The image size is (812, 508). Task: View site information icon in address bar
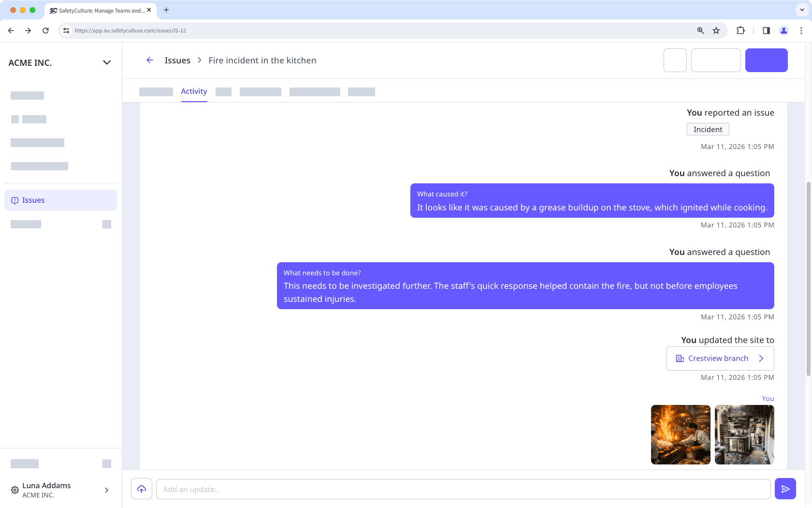pos(67,30)
